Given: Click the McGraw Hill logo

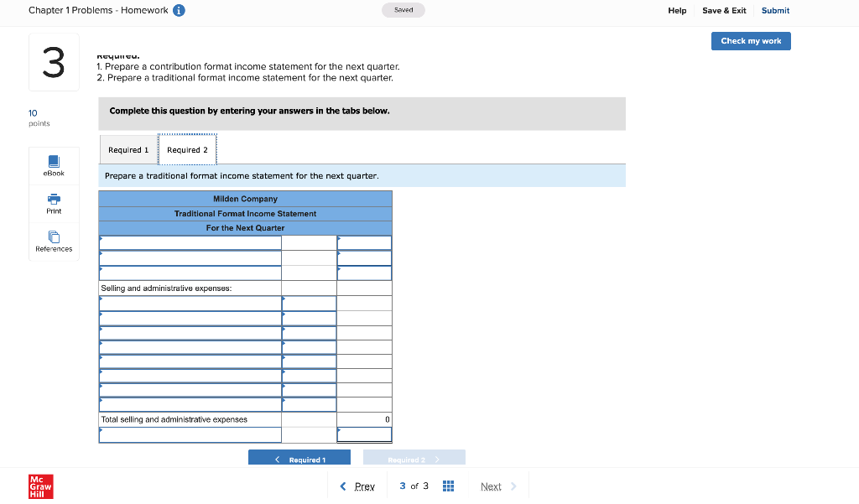Looking at the screenshot, I should 40,486.
